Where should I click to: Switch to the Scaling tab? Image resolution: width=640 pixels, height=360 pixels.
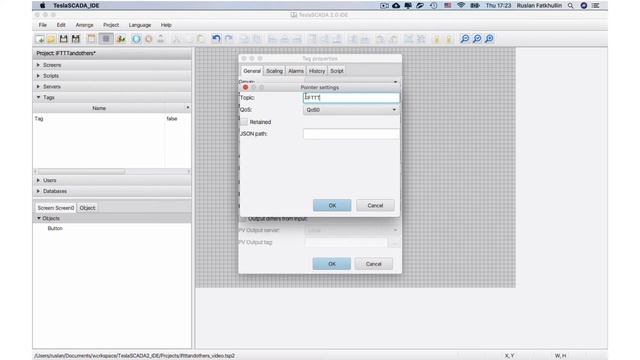click(x=274, y=71)
